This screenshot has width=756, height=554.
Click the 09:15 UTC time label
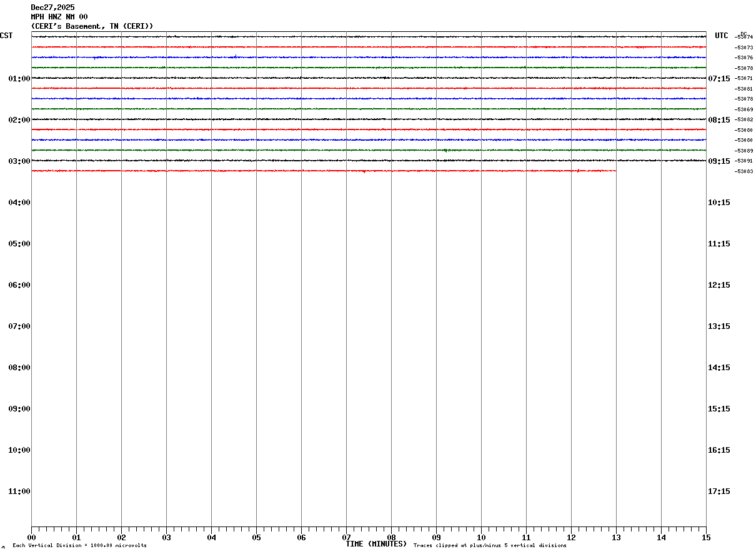(719, 161)
